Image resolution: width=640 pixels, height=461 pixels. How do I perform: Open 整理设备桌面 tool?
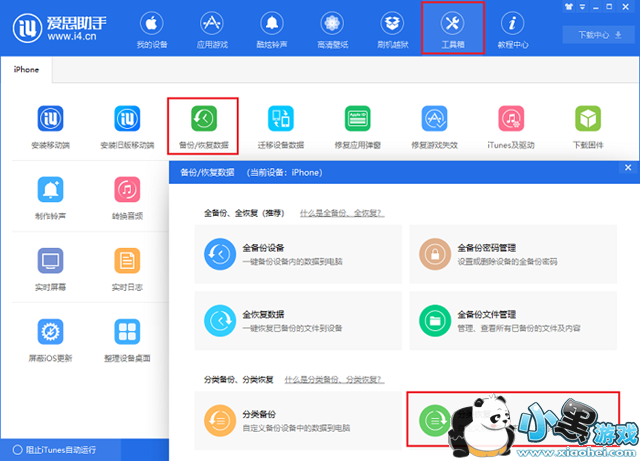tap(127, 340)
